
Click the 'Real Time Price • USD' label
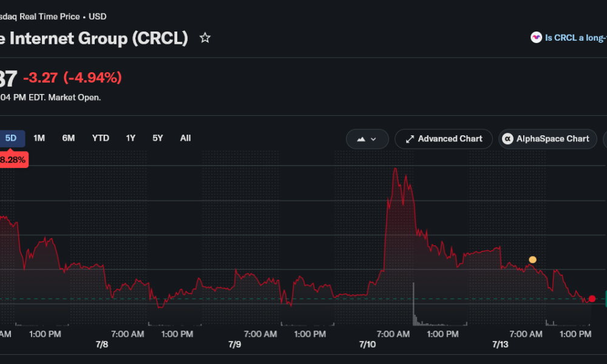(x=63, y=16)
